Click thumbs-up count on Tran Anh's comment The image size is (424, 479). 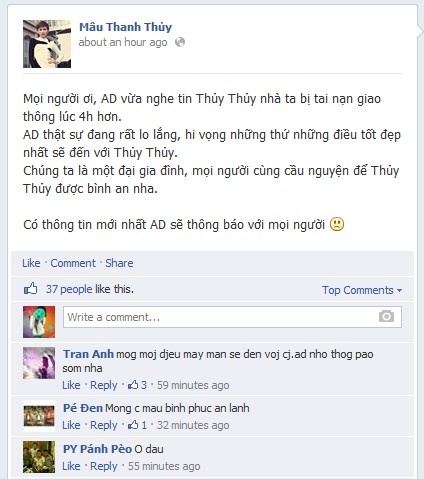[x=138, y=385]
